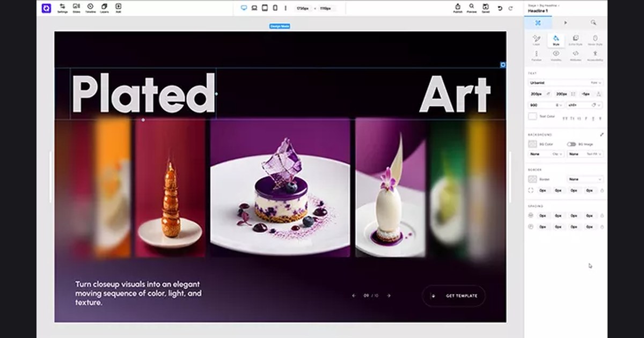
Task: Go to next slide arrow
Action: 389,296
